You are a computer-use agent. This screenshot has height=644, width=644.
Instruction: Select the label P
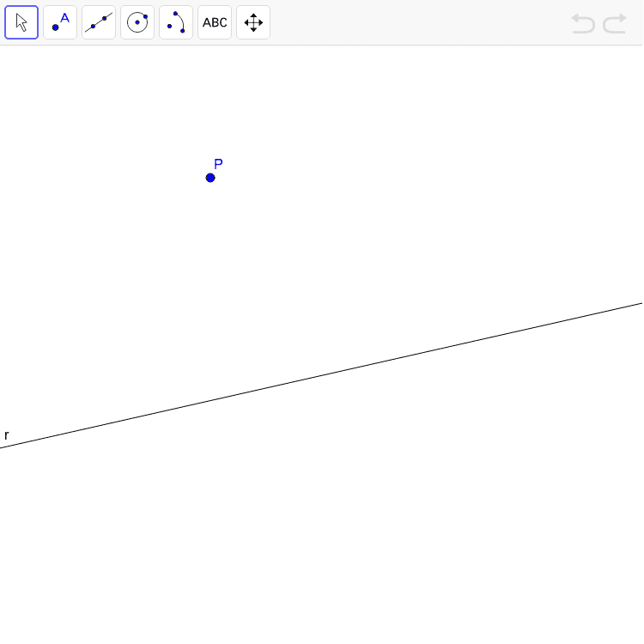pos(218,164)
